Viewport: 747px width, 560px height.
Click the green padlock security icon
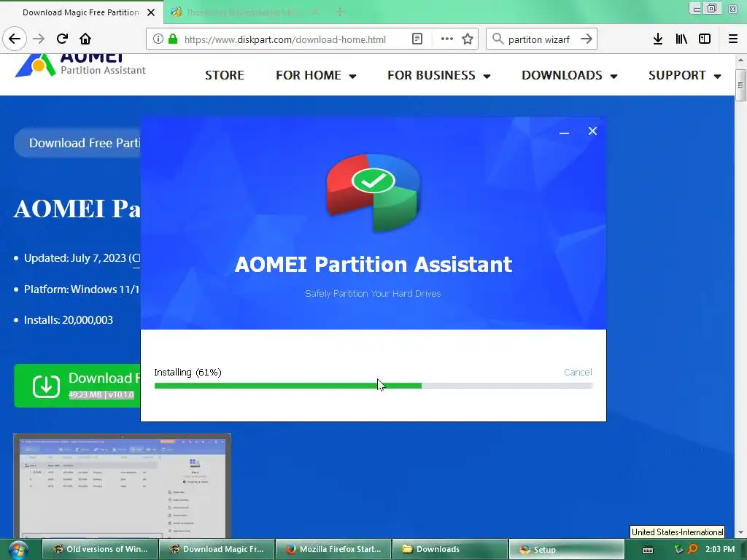(173, 39)
